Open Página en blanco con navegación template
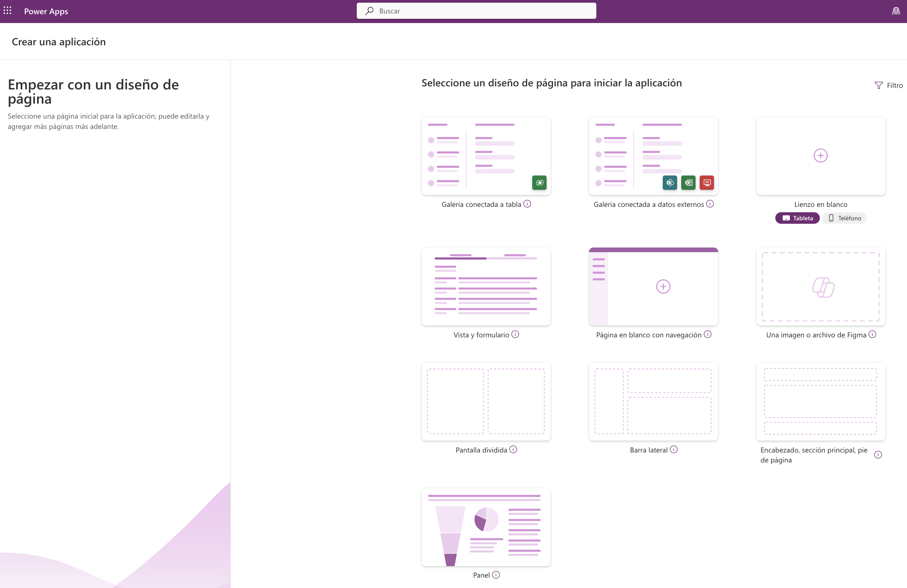The image size is (907, 588). tap(653, 287)
